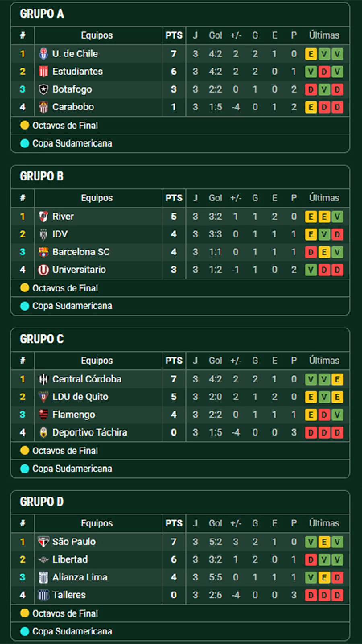Open the Estudiantes team link
The height and width of the screenshot is (644, 362).
click(78, 72)
